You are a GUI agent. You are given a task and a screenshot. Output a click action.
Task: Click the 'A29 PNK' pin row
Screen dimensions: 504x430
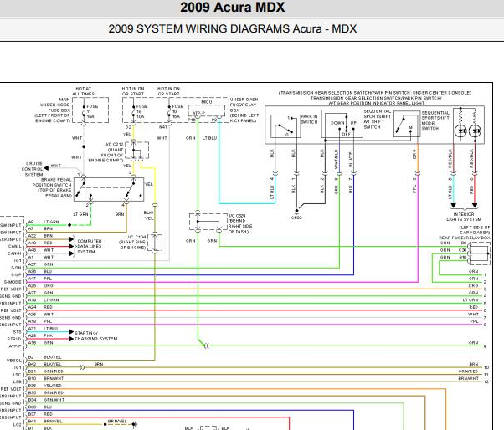[40, 335]
